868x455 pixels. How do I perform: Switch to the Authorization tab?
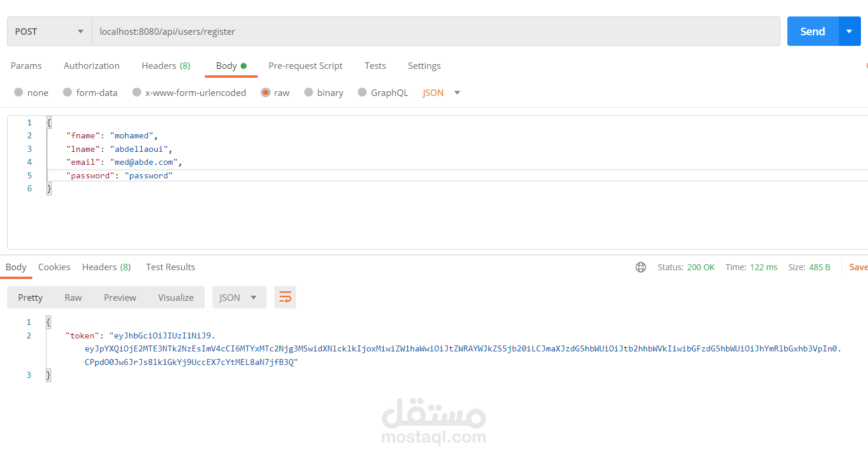[92, 65]
